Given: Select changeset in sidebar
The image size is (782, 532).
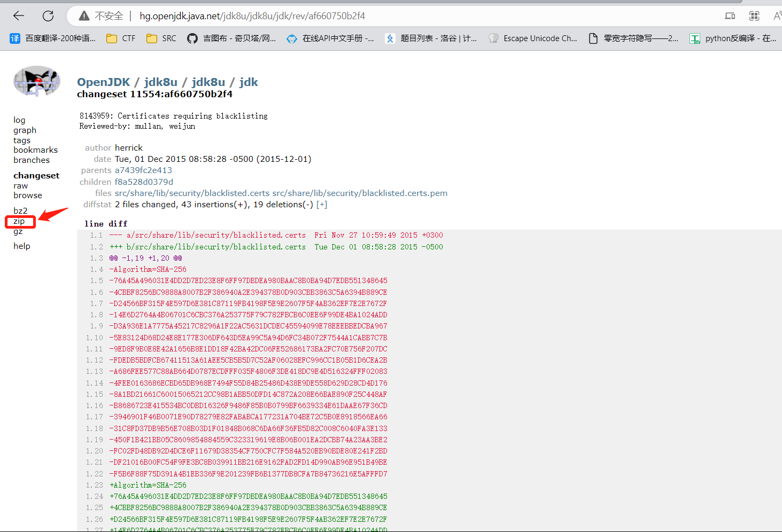Looking at the screenshot, I should [36, 176].
